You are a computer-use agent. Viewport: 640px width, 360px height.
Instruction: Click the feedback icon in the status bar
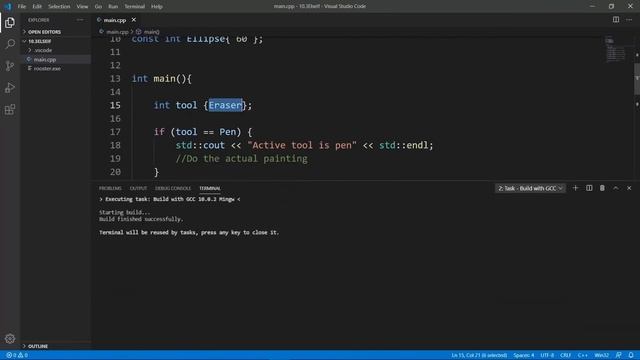pyautogui.click(x=618, y=355)
